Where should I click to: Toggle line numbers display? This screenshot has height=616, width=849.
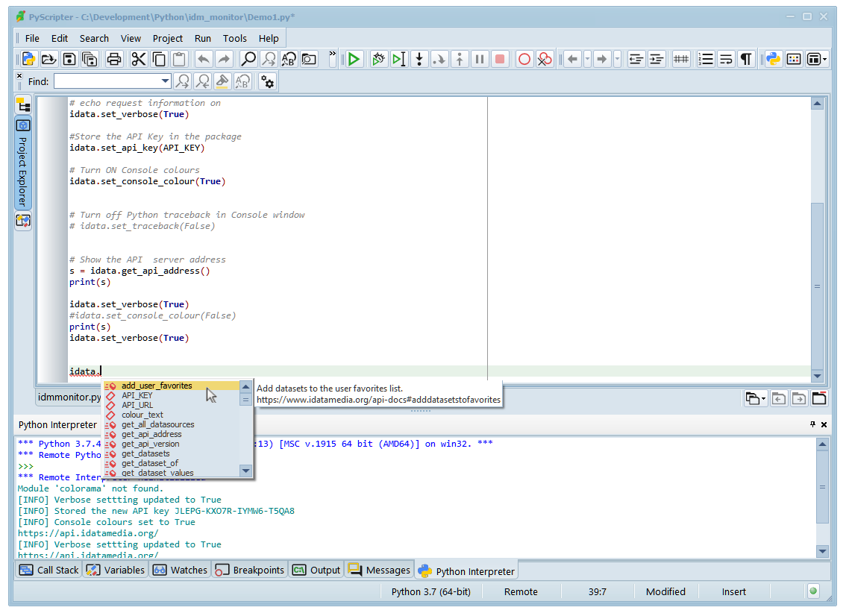coord(706,59)
